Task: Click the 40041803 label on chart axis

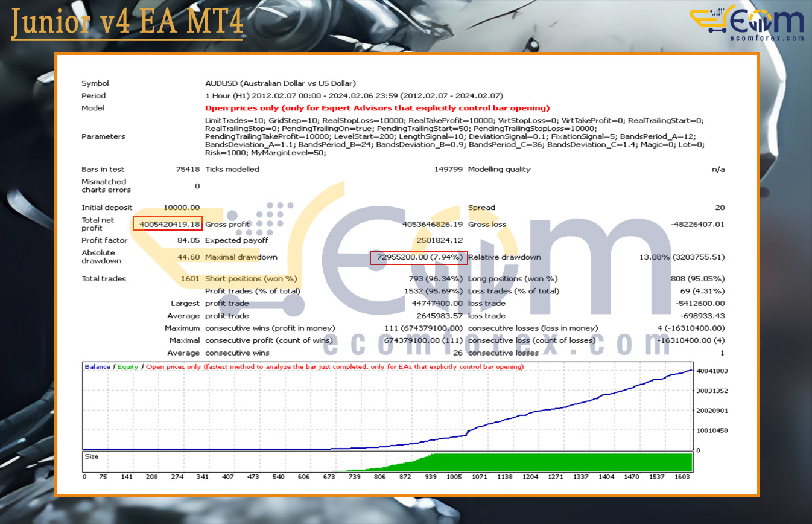Action: coord(712,371)
